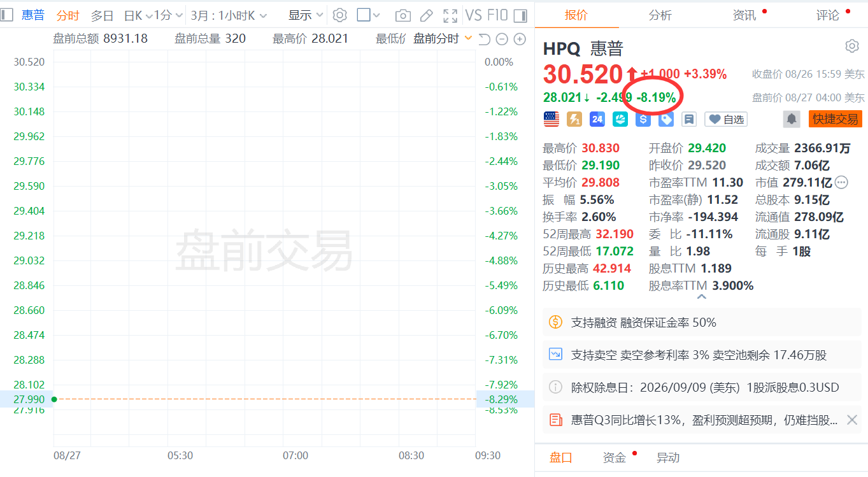Open the layout square dropdown
The height and width of the screenshot is (477, 868).
pos(368,15)
